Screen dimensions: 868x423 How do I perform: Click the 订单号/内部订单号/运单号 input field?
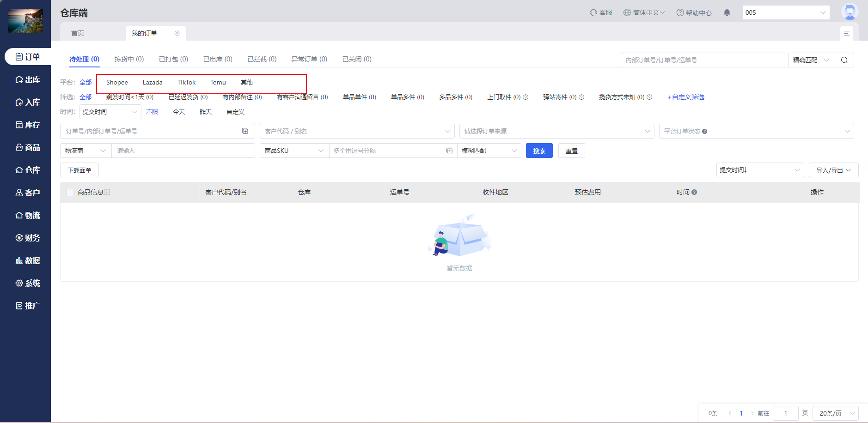[x=153, y=131]
